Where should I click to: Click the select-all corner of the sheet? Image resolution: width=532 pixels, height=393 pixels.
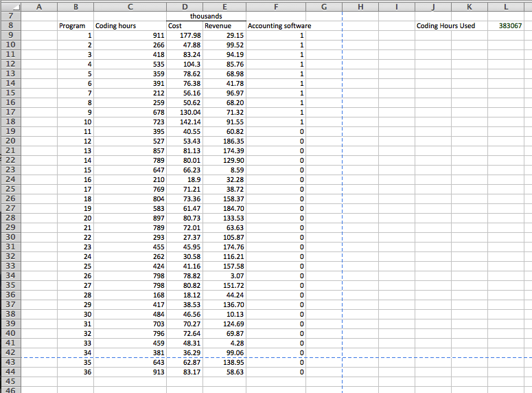point(10,6)
